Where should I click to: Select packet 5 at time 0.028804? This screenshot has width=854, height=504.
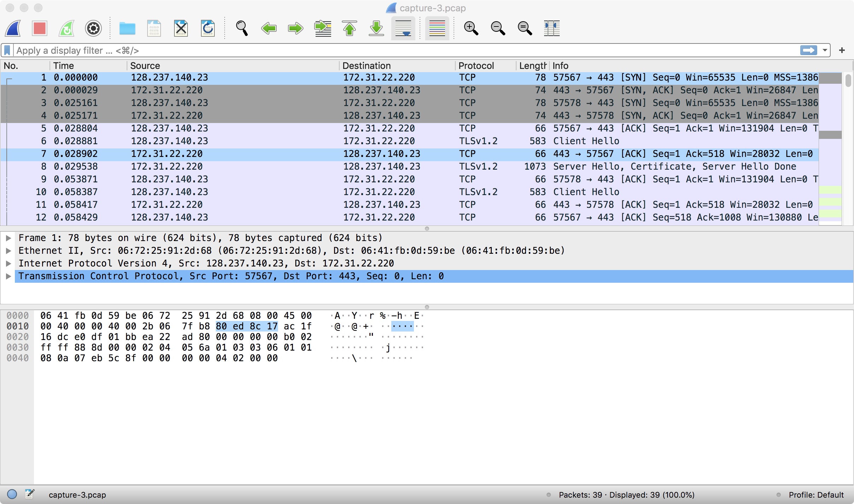(410, 128)
